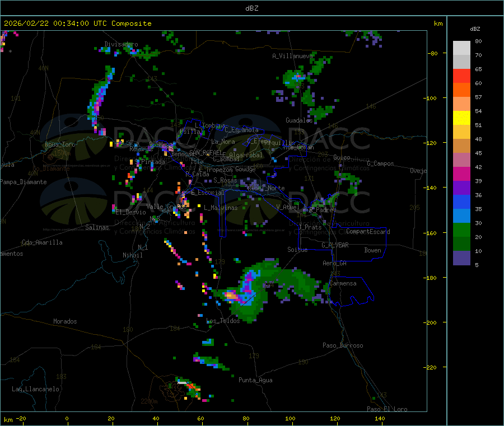Click the Paso_Barroso map label
Viewport: 504px width, 426px height.
click(x=343, y=345)
